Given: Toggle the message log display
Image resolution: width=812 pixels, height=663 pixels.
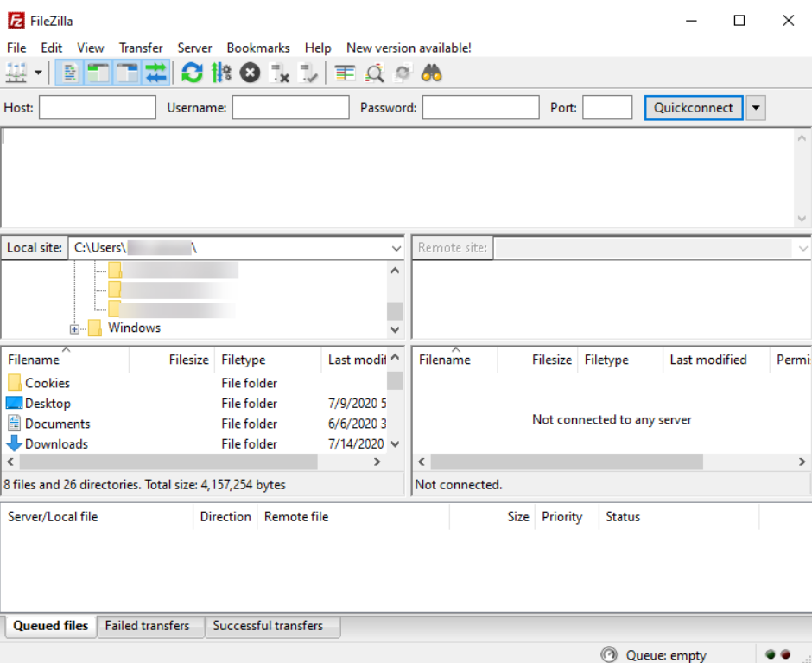Looking at the screenshot, I should (x=68, y=73).
